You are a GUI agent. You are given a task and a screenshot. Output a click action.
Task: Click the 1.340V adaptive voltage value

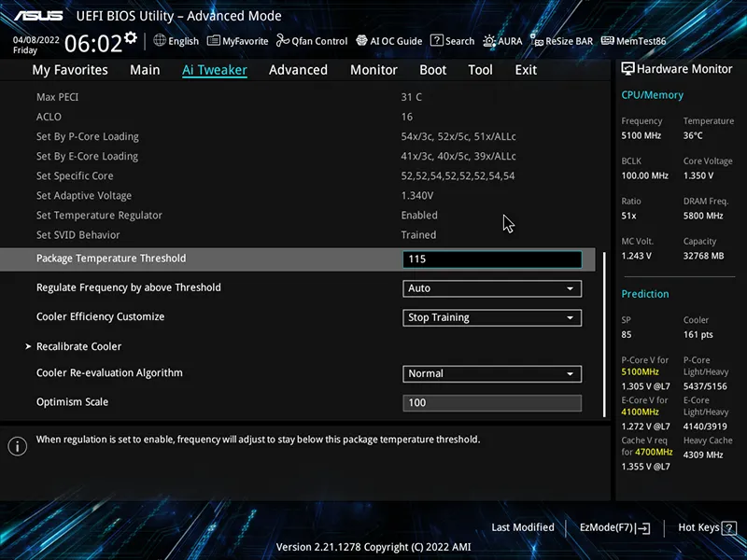(417, 196)
